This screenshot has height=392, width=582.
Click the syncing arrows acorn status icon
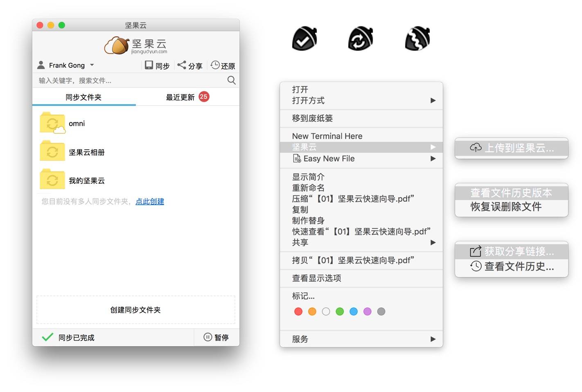[x=361, y=39]
